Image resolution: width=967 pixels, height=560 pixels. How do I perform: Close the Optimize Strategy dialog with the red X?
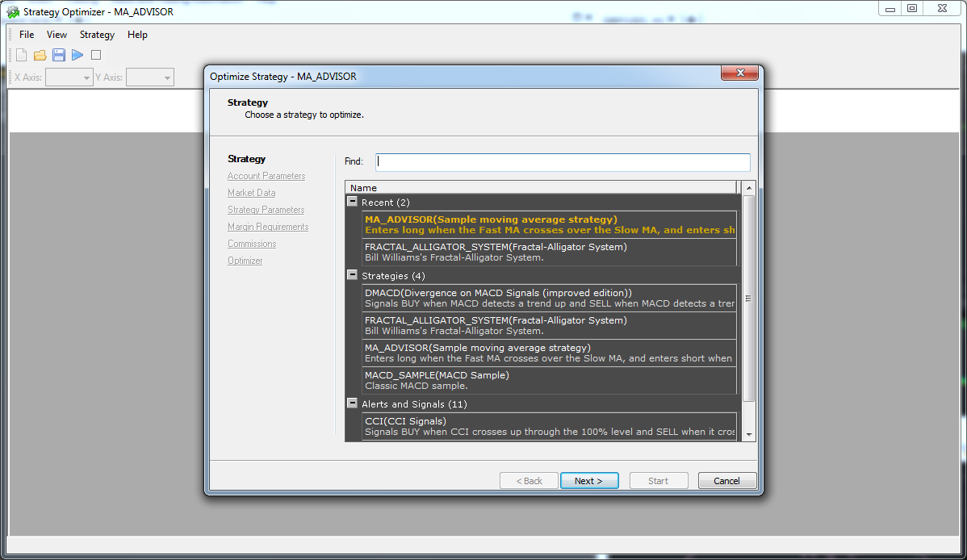(739, 76)
